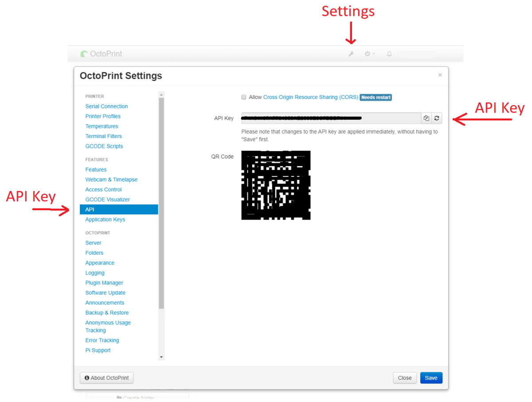This screenshot has height=402, width=532.
Task: Click the "API Key" field label
Action: tap(223, 118)
